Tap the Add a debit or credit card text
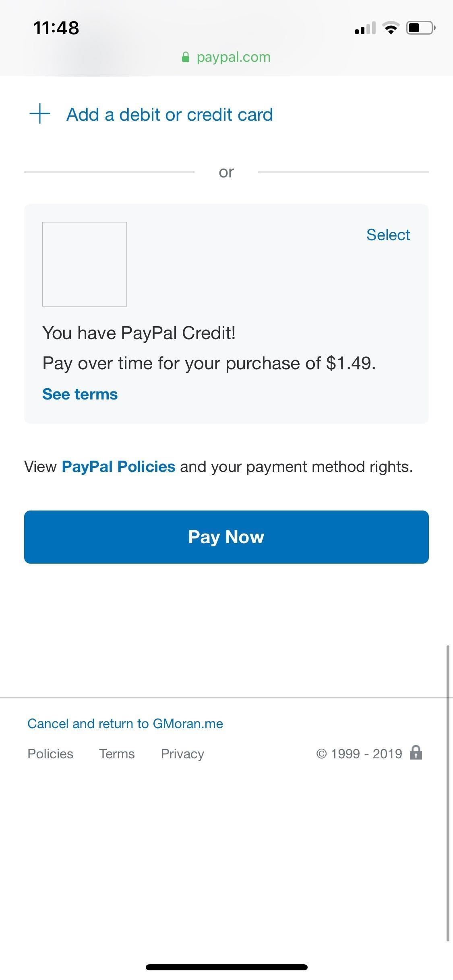453x980 pixels. tap(170, 115)
